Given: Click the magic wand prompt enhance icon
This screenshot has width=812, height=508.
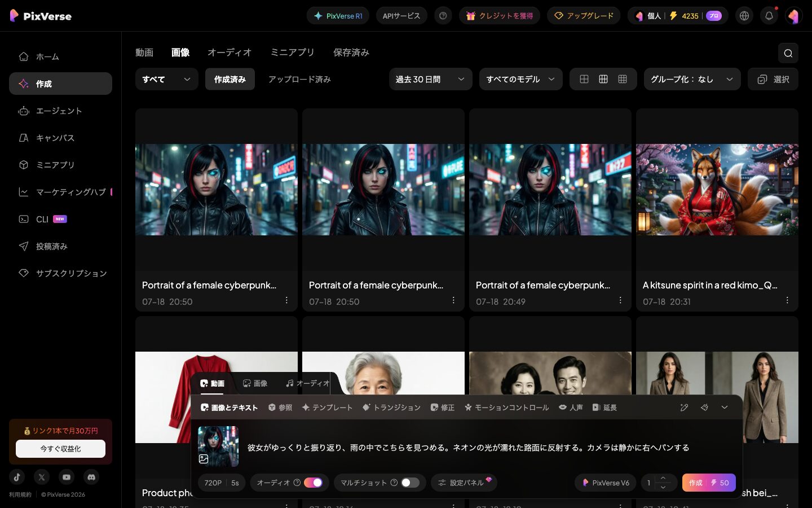Looking at the screenshot, I should coord(684,408).
